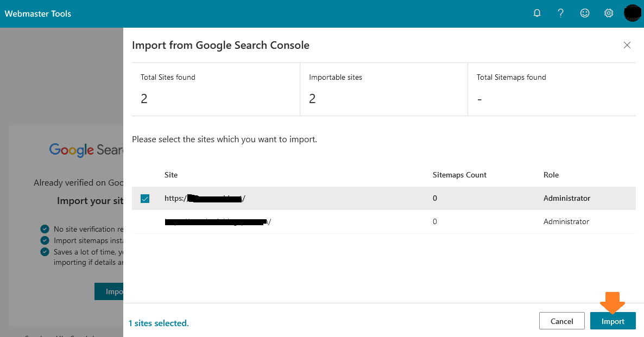The image size is (644, 337).
Task: Click the Google Search Console logo behind the panel
Action: (86, 150)
